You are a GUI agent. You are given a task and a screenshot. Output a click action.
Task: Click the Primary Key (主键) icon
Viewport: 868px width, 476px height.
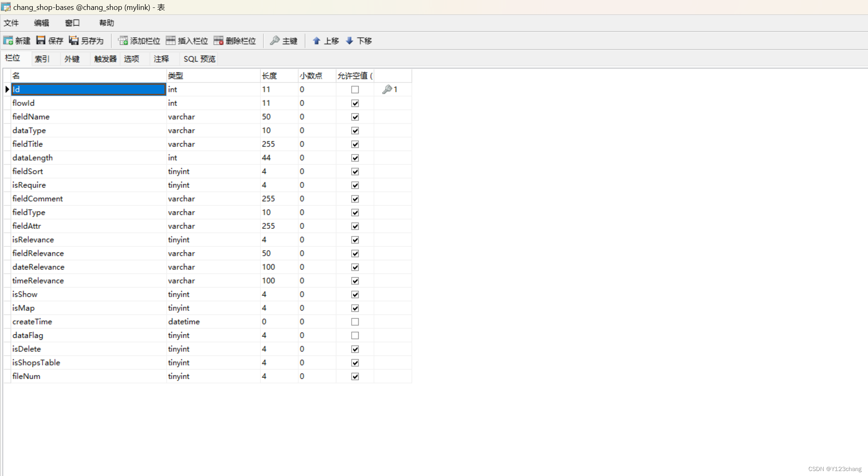[x=275, y=40]
